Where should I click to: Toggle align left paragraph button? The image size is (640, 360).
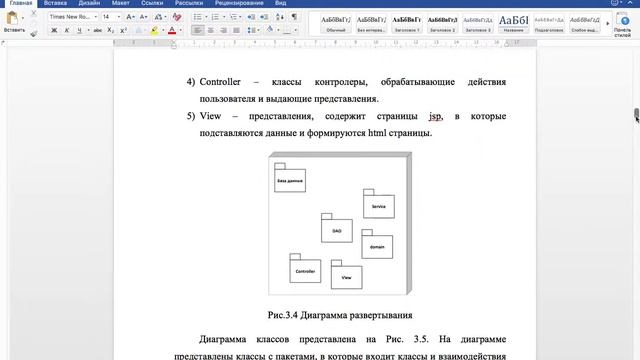pyautogui.click(x=198, y=31)
